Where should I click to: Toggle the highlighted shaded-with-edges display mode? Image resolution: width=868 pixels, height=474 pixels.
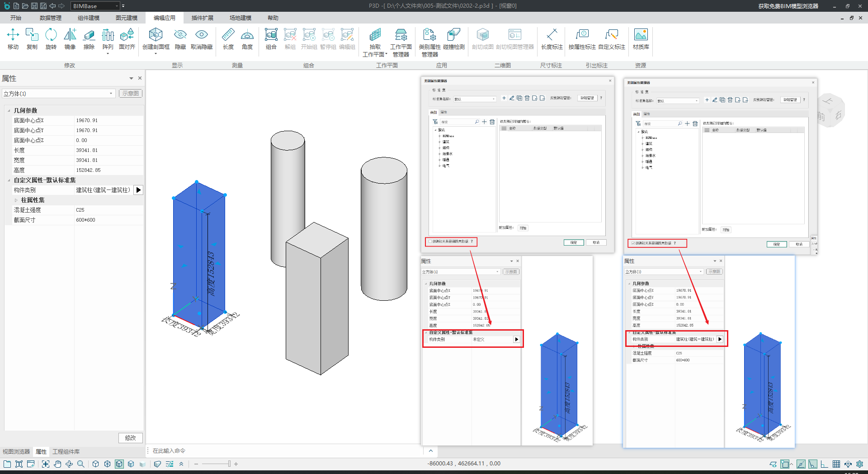(119, 464)
